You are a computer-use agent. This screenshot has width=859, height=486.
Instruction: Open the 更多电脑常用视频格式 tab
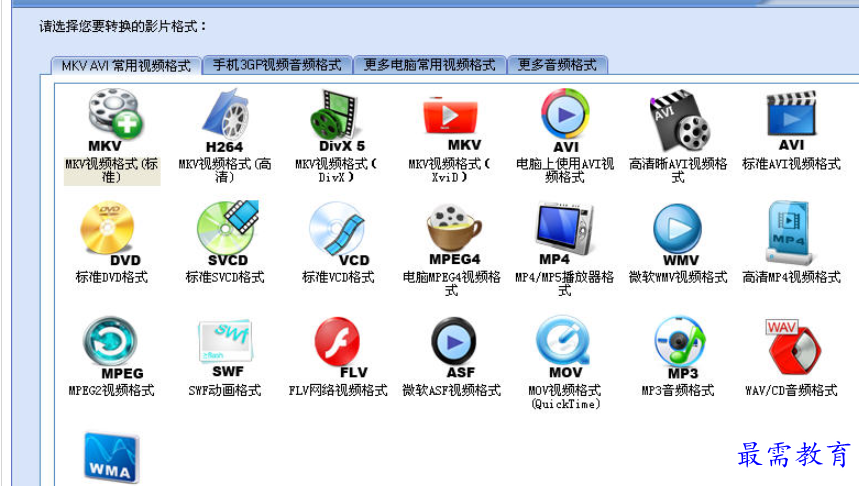pos(430,65)
